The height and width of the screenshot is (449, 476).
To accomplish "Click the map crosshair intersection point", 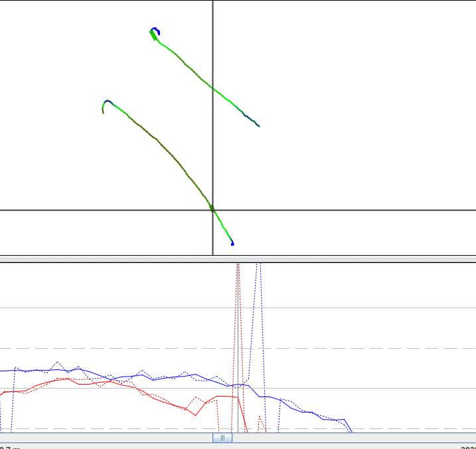I will point(212,210).
